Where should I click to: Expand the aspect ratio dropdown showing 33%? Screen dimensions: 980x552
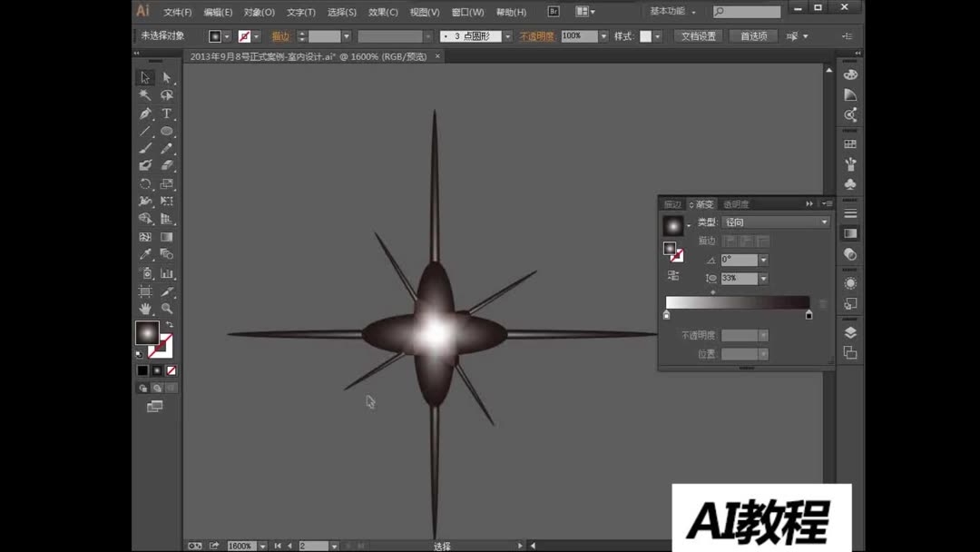tap(763, 278)
